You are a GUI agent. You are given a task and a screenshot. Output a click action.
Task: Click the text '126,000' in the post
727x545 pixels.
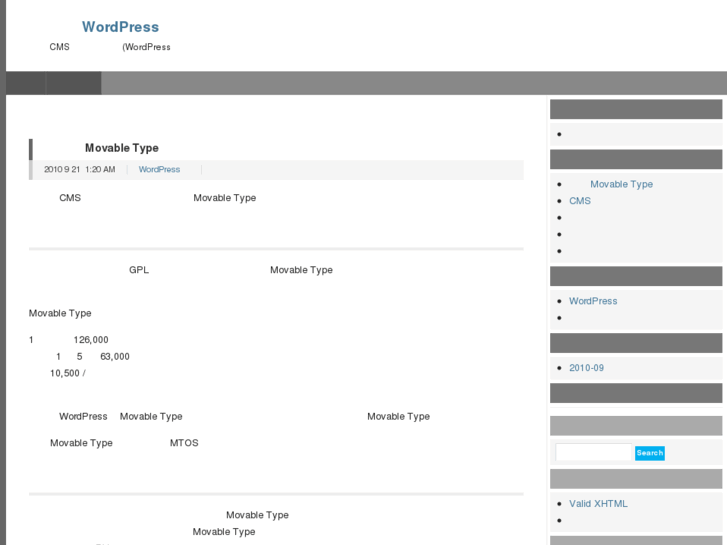point(91,340)
